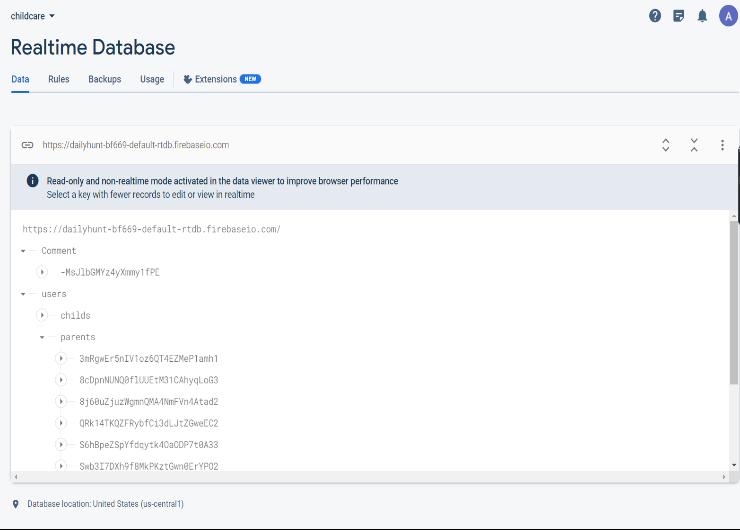Click the info icon in banner
Viewport: 740px width, 530px height.
pyautogui.click(x=33, y=181)
